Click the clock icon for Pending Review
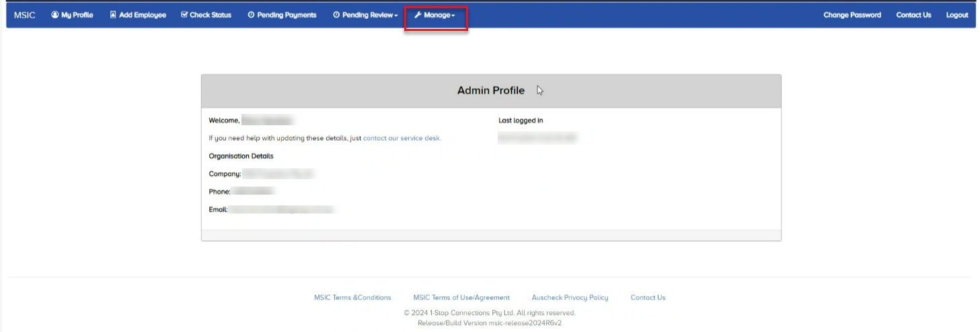The image size is (980, 332). pyautogui.click(x=336, y=15)
